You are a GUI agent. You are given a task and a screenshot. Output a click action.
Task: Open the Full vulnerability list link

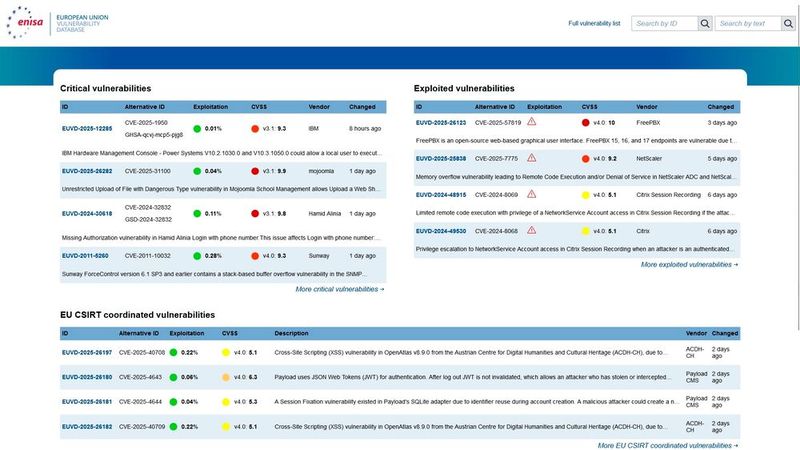pyautogui.click(x=594, y=23)
